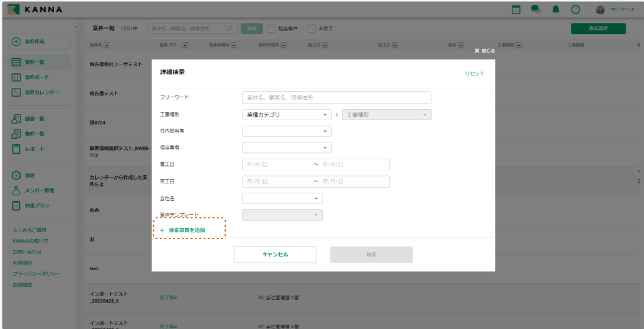Image resolution: width=644 pixels, height=329 pixels.
Task: Click the キャンセル button
Action: (275, 255)
